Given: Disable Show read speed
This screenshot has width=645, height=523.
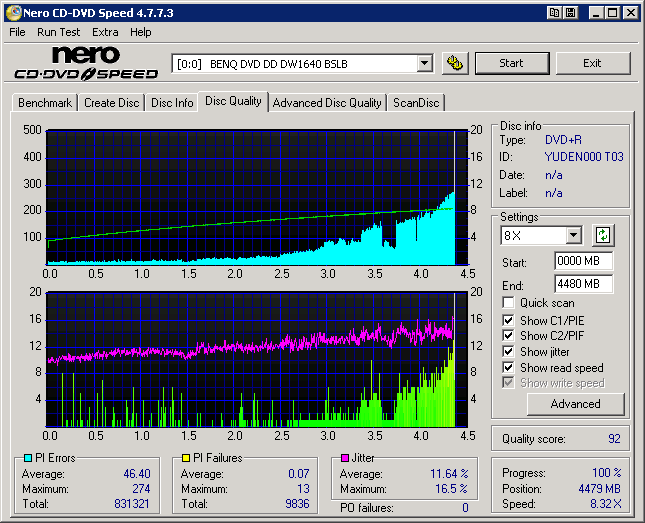Looking at the screenshot, I should 509,368.
